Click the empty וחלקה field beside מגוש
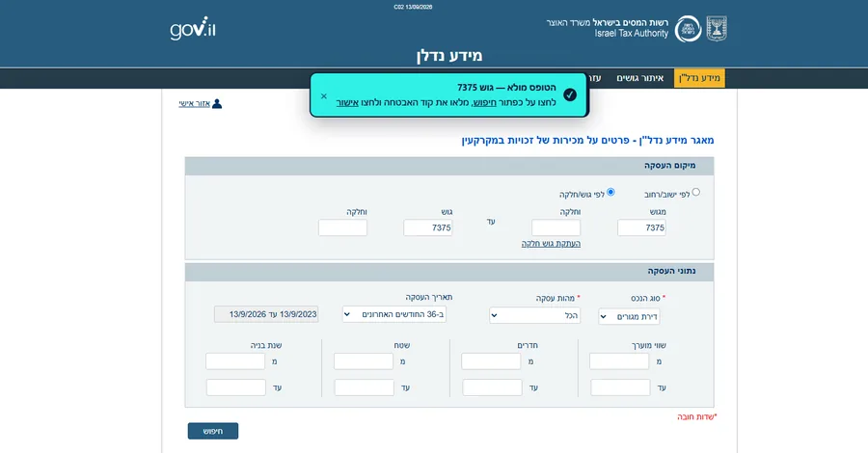The height and width of the screenshot is (453, 868). click(x=556, y=227)
